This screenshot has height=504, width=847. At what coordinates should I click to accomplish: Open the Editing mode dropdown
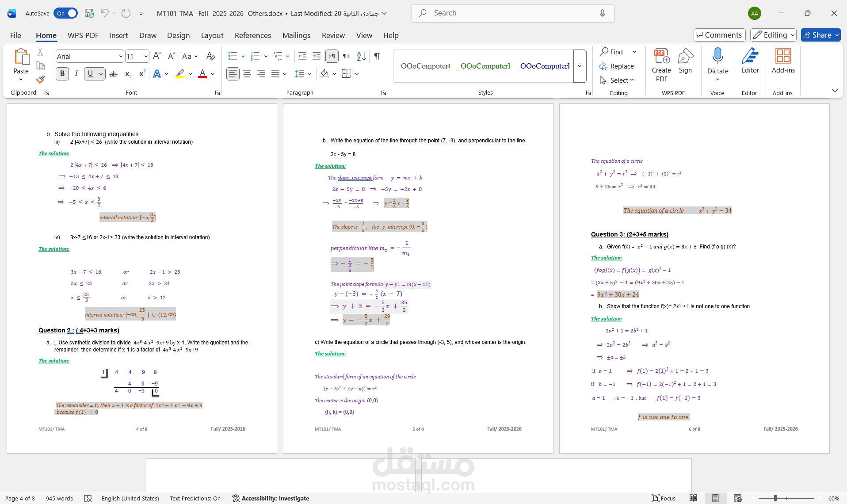point(773,35)
